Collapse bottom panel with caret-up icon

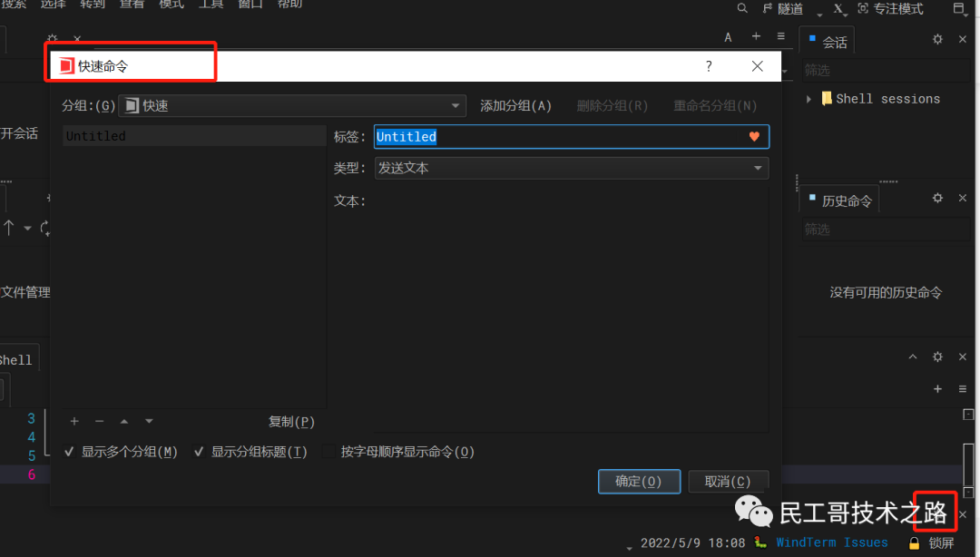tap(913, 357)
